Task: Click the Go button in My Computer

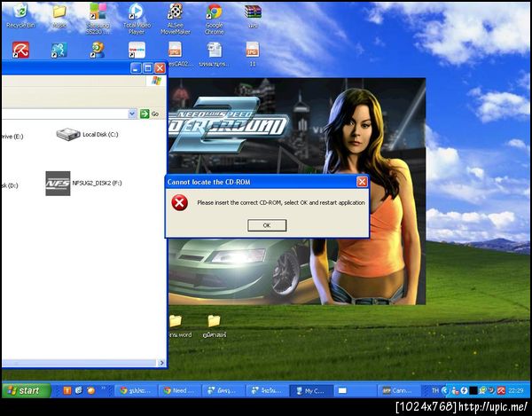Action: pyautogui.click(x=150, y=114)
